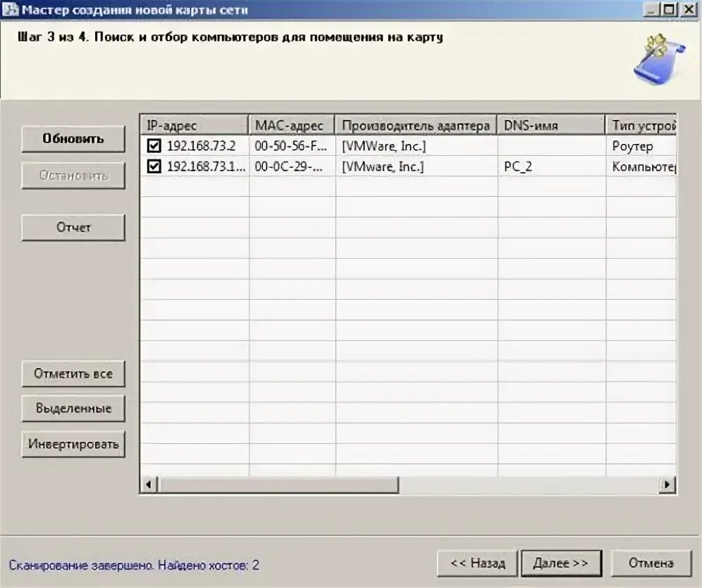This screenshot has height=588, width=702.
Task: Click the Выделенные button
Action: [x=73, y=408]
